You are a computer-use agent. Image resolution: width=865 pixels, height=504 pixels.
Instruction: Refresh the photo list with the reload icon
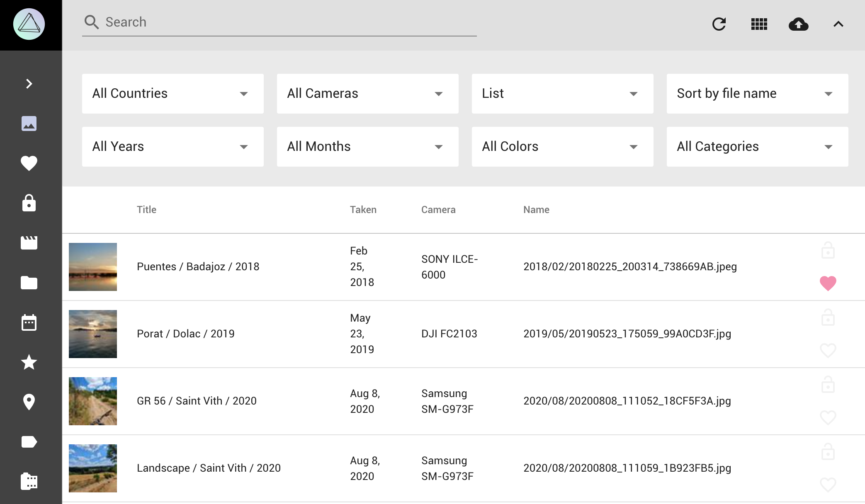pyautogui.click(x=719, y=24)
